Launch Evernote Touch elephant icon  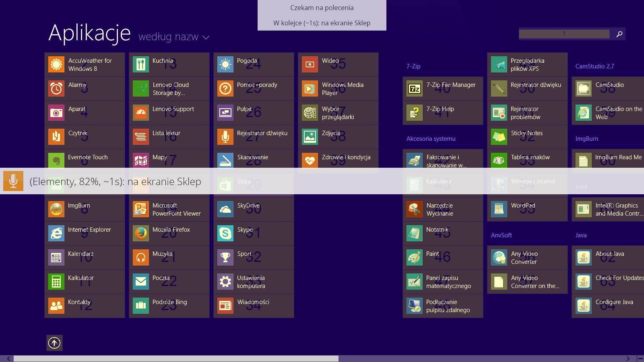(x=56, y=160)
